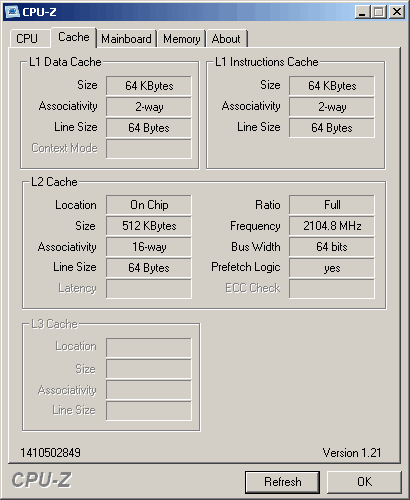
Task: Click the L2 Associativity 16-way field
Action: 149,247
